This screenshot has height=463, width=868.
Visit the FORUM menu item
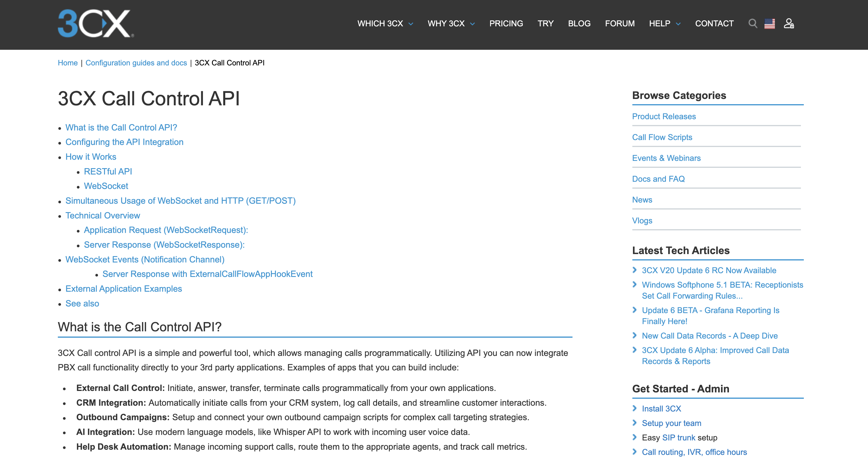point(620,24)
